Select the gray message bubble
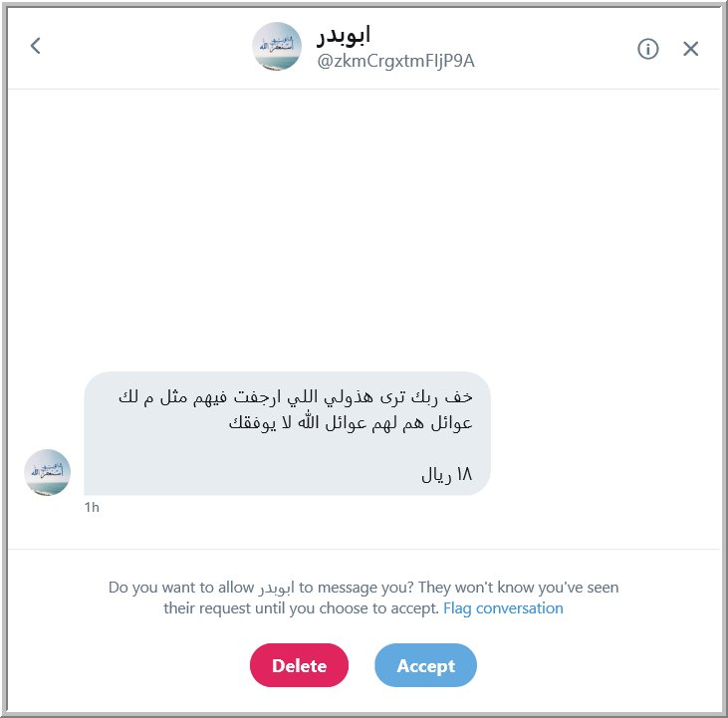 287,433
